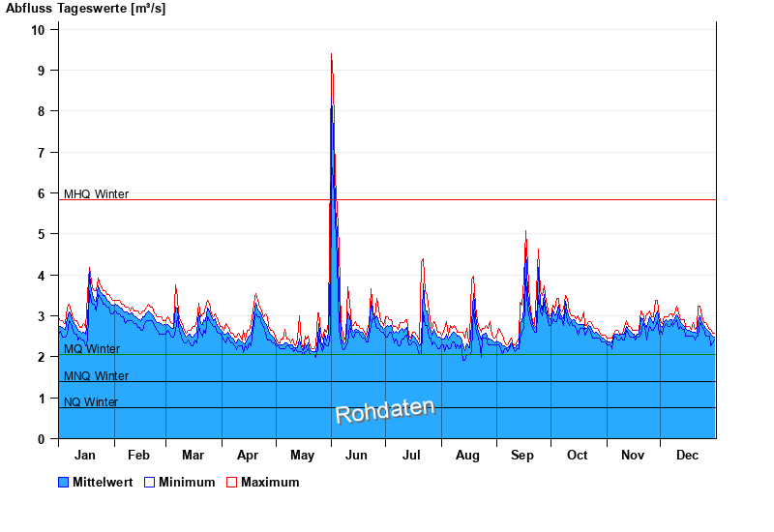Click the Mar month label
Image resolution: width=774 pixels, height=532 pixels.
pos(193,455)
